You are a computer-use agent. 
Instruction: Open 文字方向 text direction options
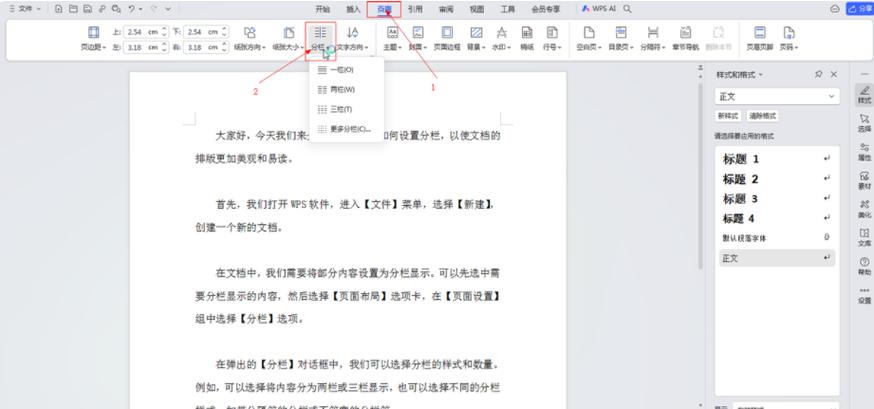pos(352,38)
